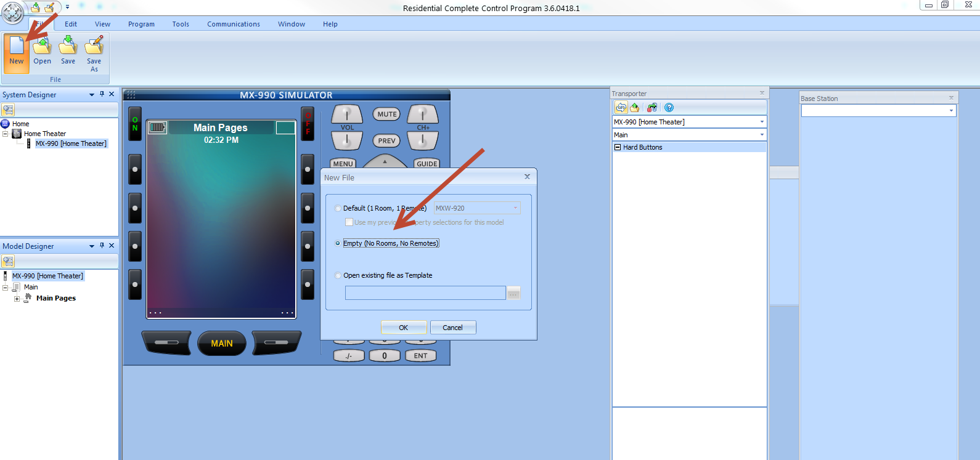Click the Model Designer tree toolbar icon

click(x=8, y=261)
